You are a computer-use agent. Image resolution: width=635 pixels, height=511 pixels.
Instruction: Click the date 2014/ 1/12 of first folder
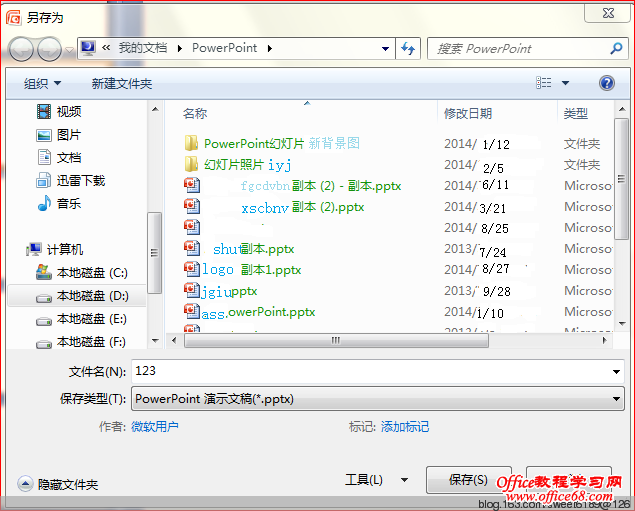click(x=477, y=144)
